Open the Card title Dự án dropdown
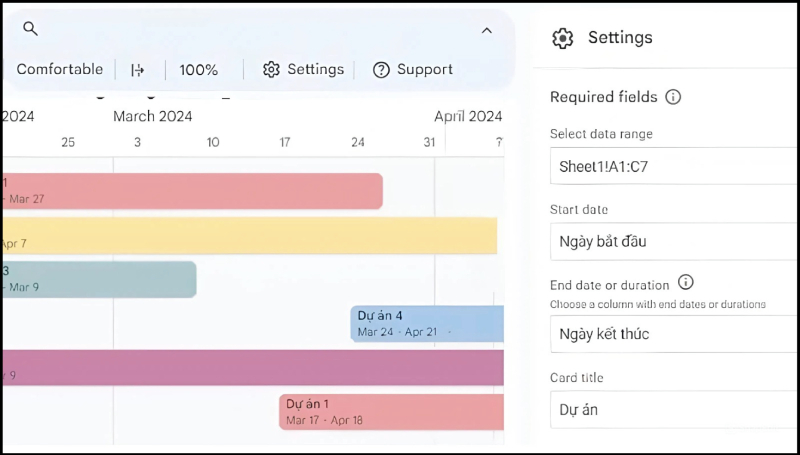800x455 pixels. (672, 409)
